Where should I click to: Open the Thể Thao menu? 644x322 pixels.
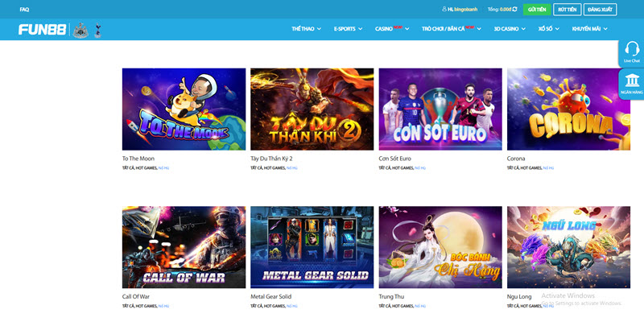click(x=303, y=29)
